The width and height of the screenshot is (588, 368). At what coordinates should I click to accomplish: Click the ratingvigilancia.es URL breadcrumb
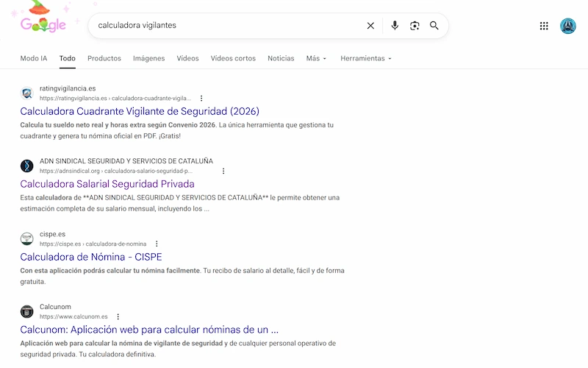click(x=115, y=99)
